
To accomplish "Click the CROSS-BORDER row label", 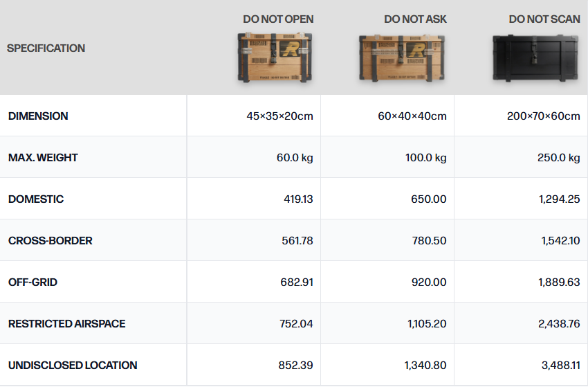I will tap(50, 241).
